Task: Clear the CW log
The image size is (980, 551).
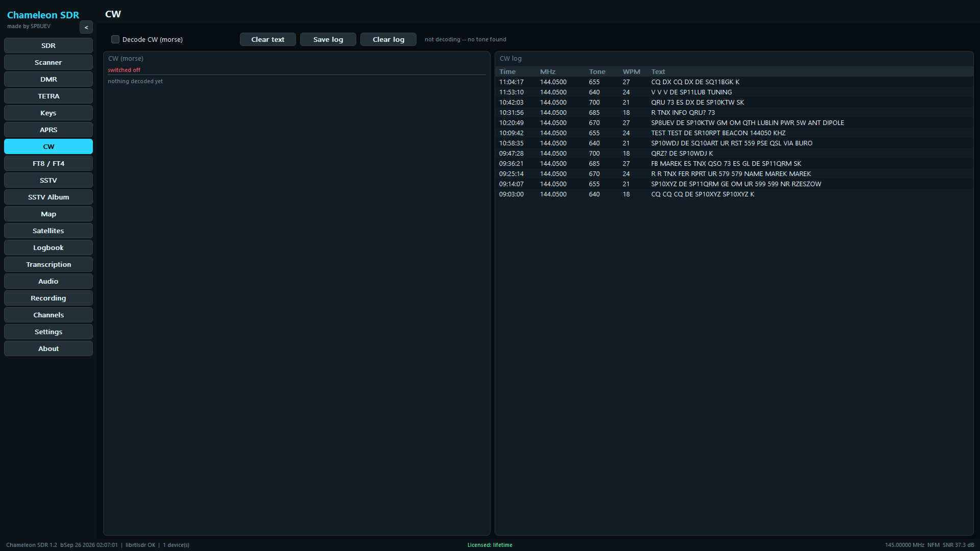Action: coord(388,39)
